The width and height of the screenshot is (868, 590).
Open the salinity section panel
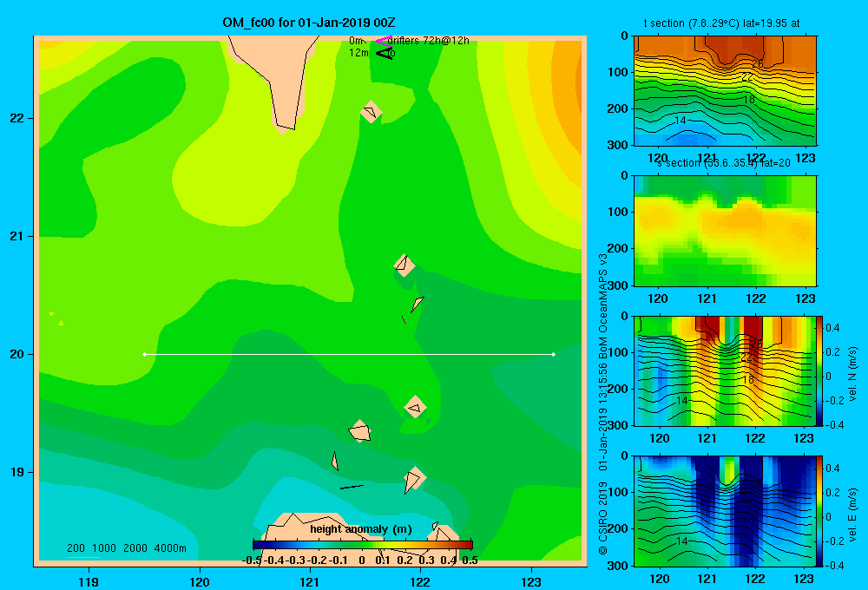tap(725, 231)
